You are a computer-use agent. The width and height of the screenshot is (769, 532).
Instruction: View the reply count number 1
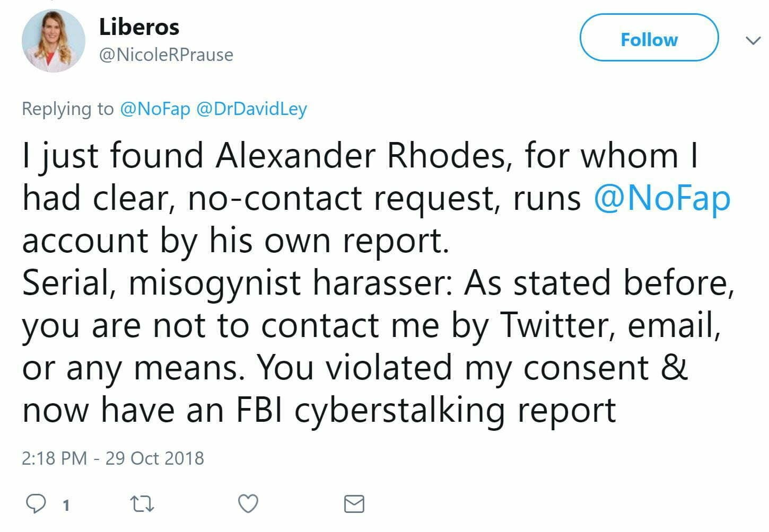[x=66, y=506]
